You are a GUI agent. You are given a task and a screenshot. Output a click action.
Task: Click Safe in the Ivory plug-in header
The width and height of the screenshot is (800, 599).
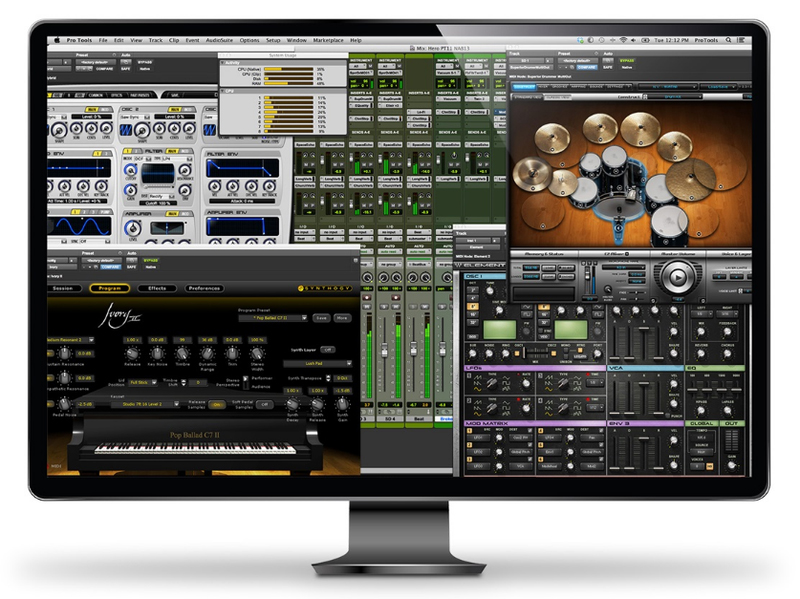131,266
